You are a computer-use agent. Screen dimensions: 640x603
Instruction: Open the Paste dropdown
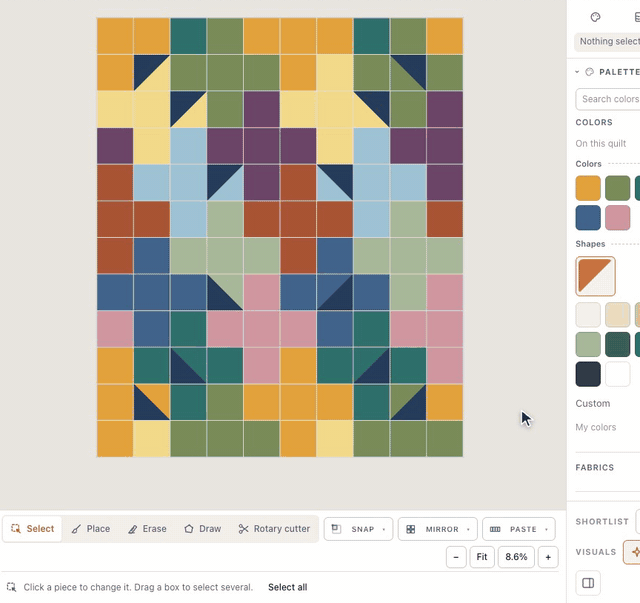tap(519, 529)
